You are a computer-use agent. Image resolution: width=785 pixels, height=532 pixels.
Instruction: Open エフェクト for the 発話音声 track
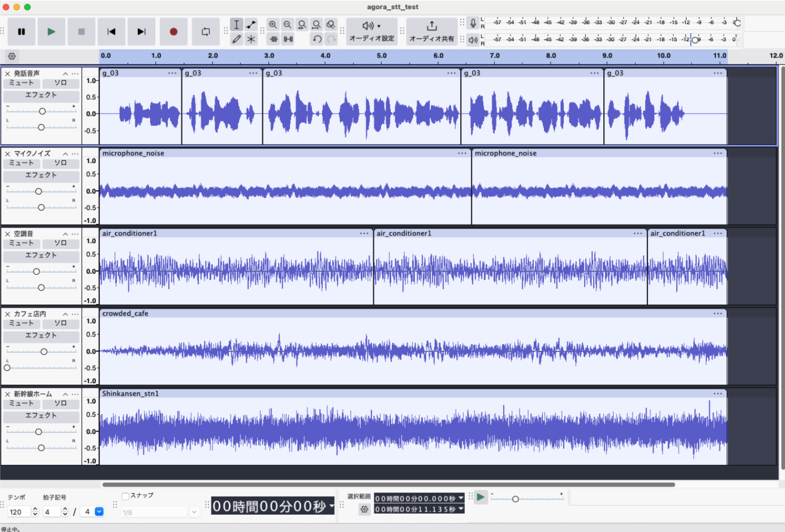pos(41,95)
